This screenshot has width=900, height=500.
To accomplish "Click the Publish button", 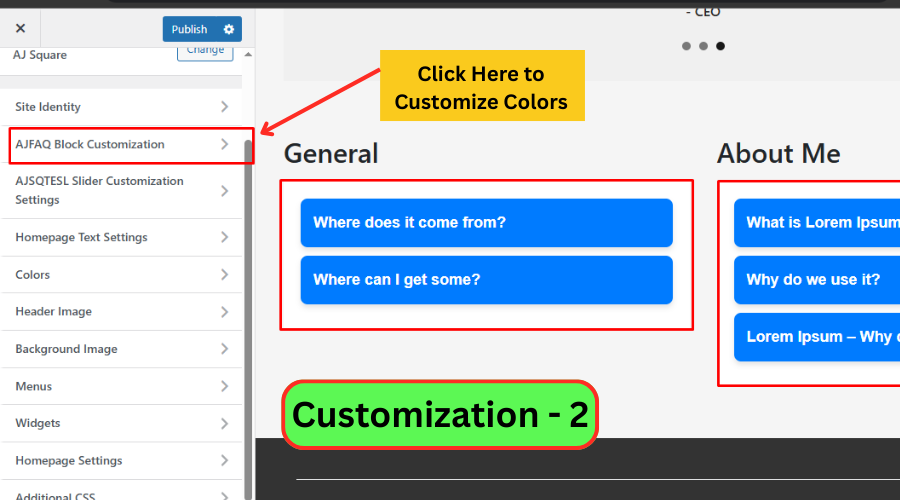I will tap(189, 29).
